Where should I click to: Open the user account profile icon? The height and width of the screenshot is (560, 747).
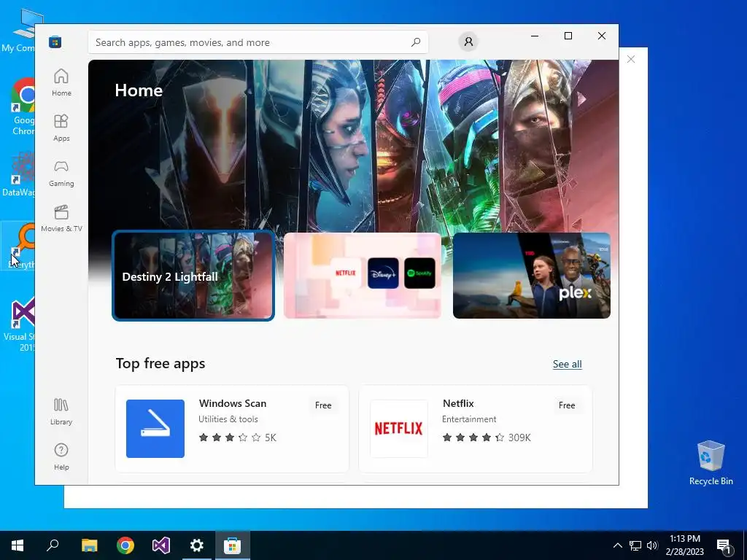[x=468, y=42]
